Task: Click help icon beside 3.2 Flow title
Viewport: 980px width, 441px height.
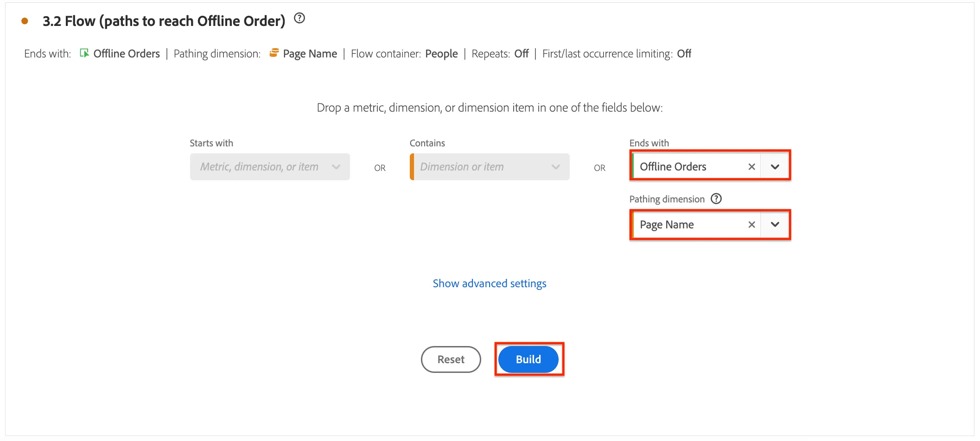Action: 299,19
